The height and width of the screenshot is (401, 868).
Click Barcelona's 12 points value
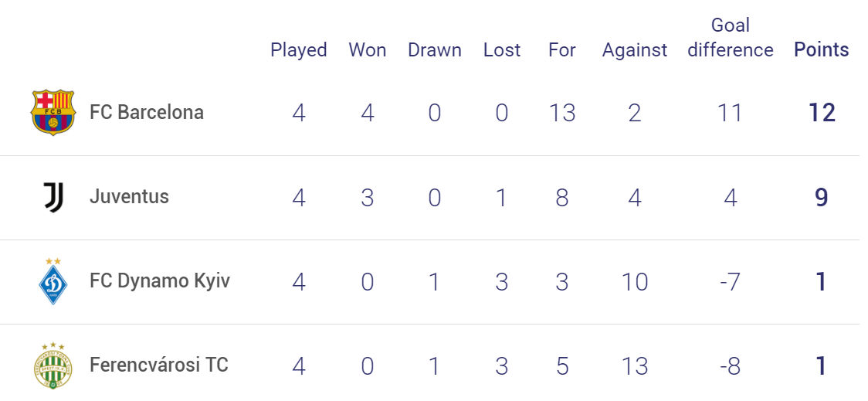pyautogui.click(x=822, y=113)
